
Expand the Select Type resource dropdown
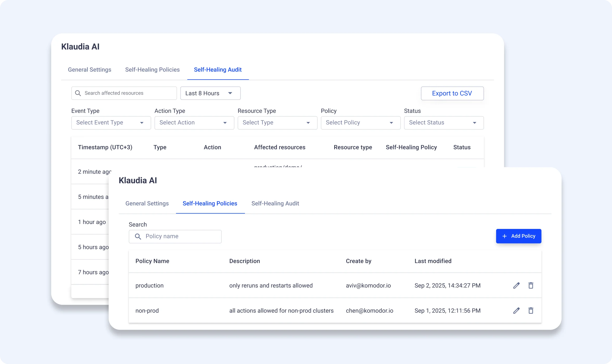coord(277,123)
